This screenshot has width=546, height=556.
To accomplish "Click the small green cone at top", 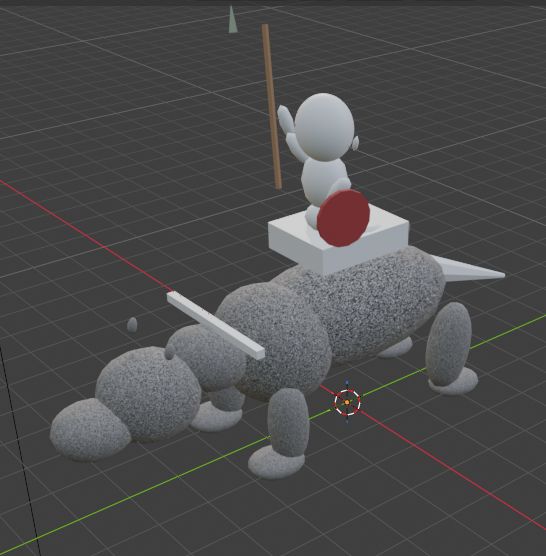I will coord(232,20).
